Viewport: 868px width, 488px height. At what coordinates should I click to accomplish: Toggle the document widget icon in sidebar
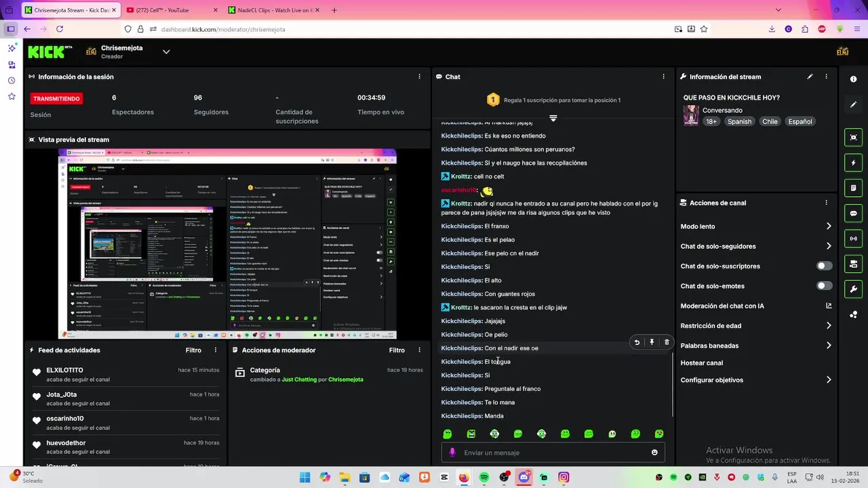[853, 188]
